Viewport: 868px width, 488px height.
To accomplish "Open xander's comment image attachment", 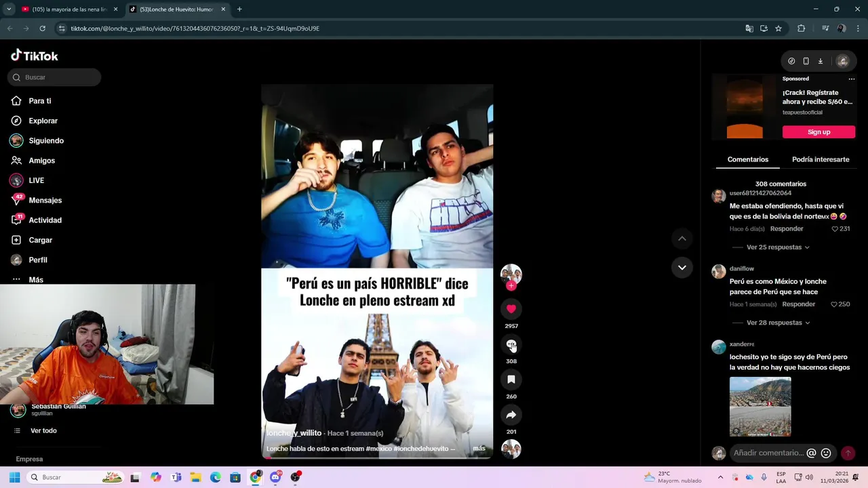I will coord(760,407).
